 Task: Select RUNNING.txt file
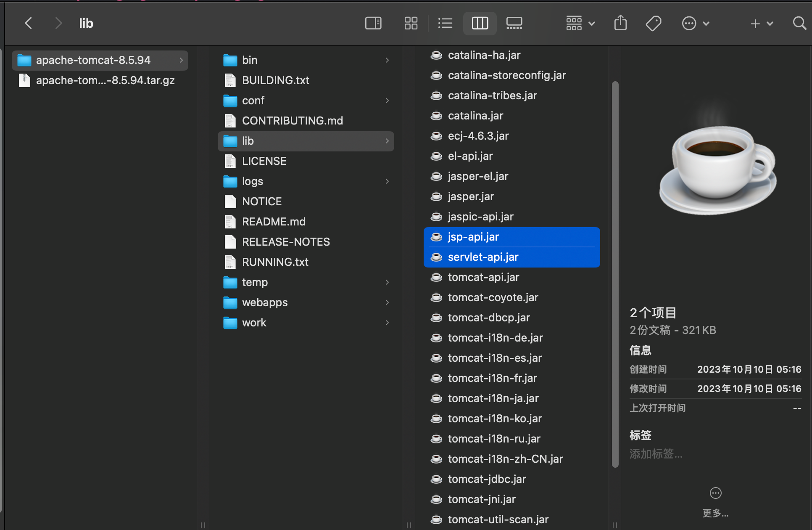tap(306, 262)
